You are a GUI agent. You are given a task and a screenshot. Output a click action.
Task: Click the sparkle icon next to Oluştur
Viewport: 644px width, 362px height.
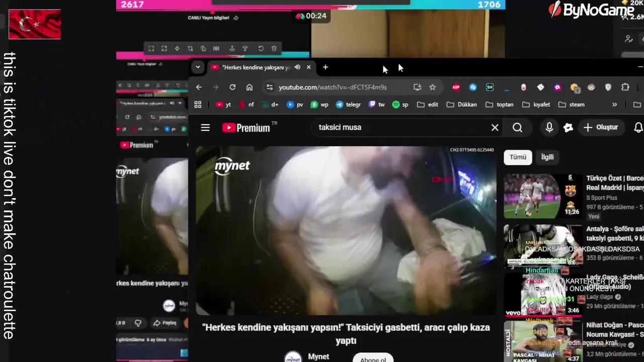click(568, 128)
